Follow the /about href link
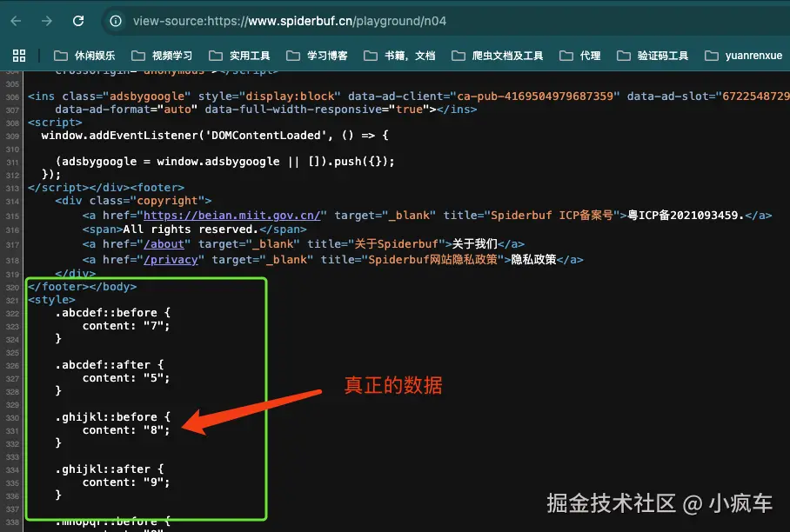The image size is (790, 532). (x=164, y=244)
